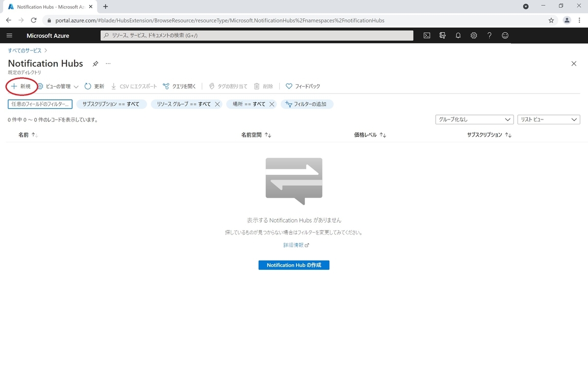Click the Notification Hub の作成 button
The width and height of the screenshot is (588, 375).
click(x=294, y=265)
